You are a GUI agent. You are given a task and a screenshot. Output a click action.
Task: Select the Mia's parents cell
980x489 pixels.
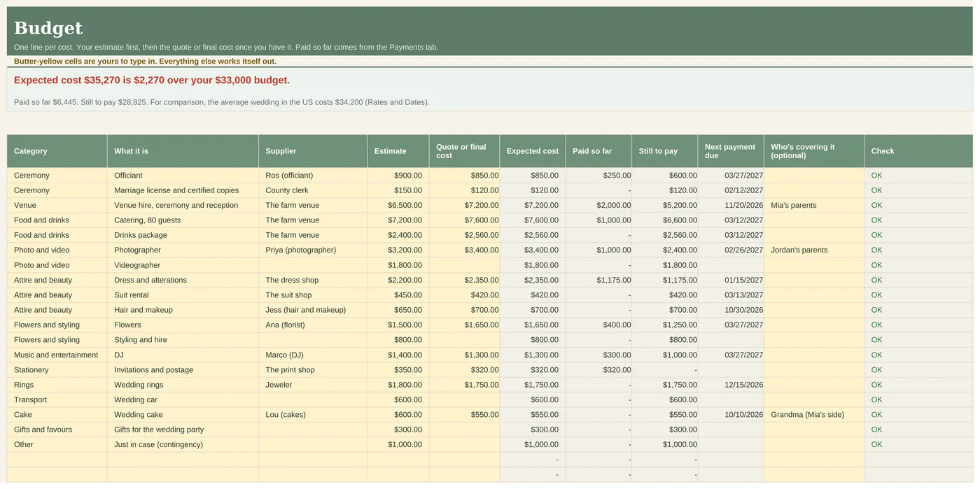(814, 206)
